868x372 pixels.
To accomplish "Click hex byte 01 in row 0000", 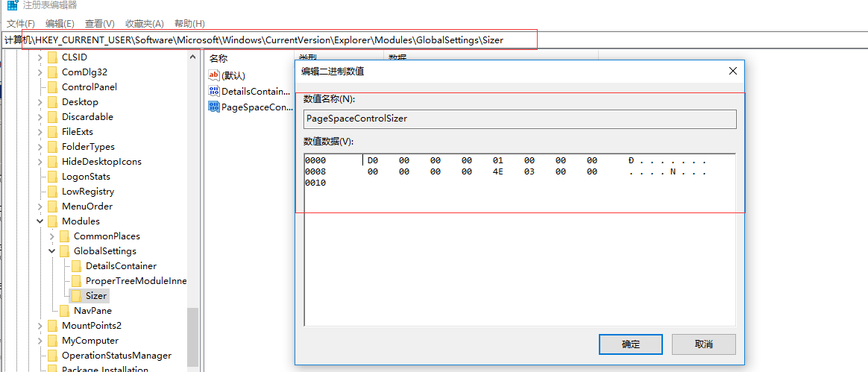I will click(497, 161).
